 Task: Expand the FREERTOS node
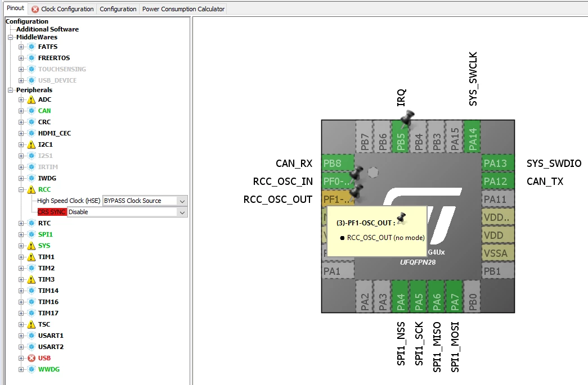pos(21,58)
